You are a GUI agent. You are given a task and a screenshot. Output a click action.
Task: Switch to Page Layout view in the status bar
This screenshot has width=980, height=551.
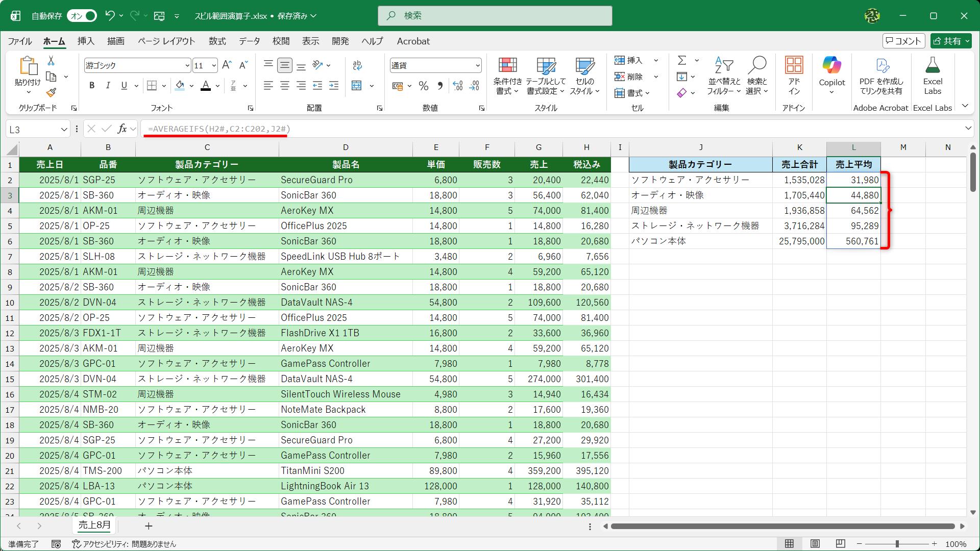(815, 544)
